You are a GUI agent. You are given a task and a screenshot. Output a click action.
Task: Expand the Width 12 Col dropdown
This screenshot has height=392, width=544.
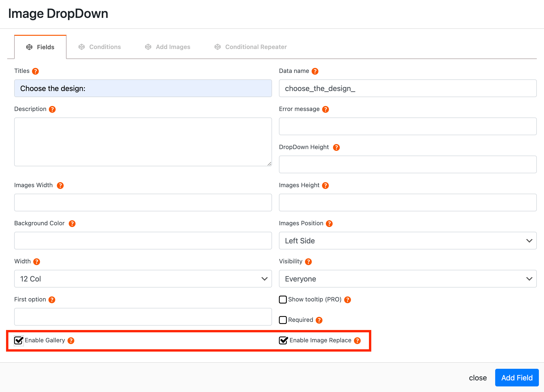pos(143,279)
